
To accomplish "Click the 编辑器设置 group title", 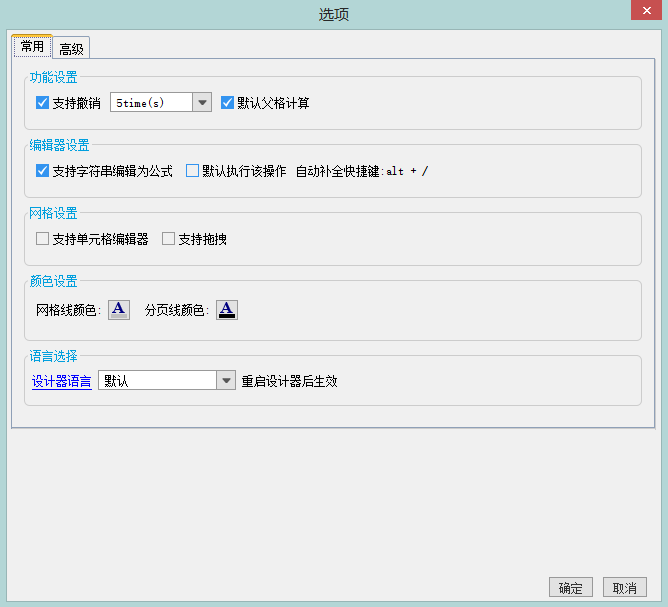I will tap(60, 145).
